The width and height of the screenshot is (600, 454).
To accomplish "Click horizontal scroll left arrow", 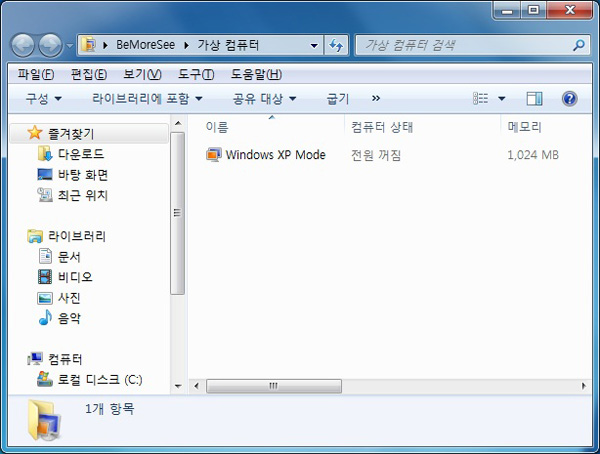I will tap(196, 386).
